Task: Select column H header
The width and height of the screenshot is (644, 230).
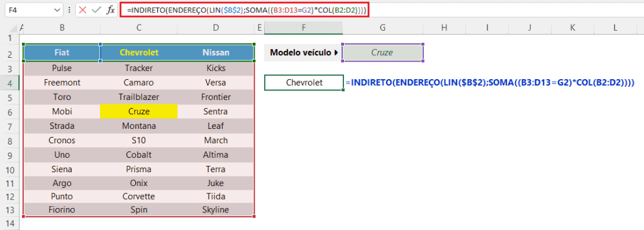Action: (x=444, y=28)
